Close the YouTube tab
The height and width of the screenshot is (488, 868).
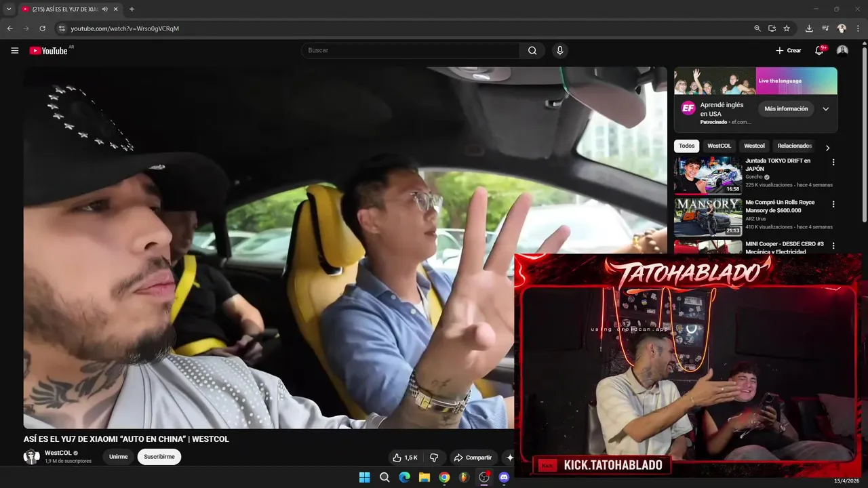point(116,9)
